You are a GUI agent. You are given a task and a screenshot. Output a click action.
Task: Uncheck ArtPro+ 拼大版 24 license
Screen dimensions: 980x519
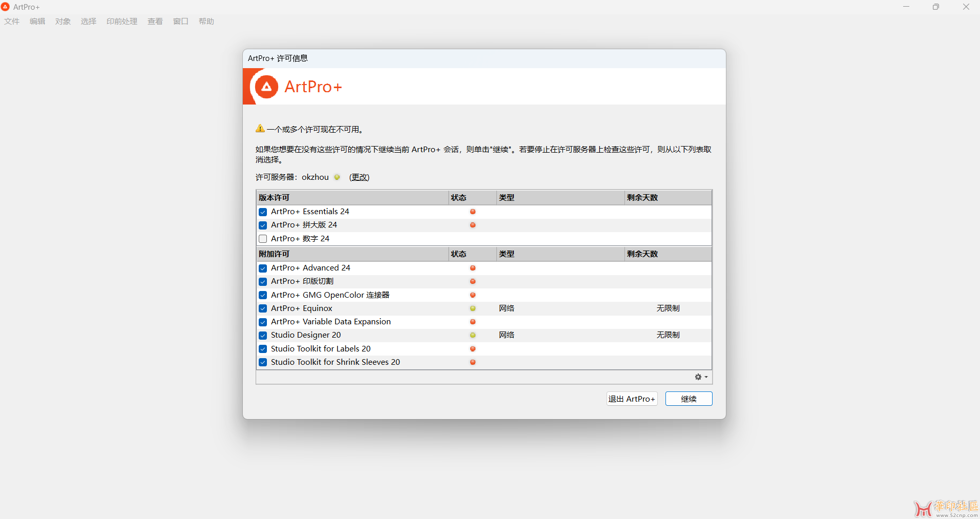263,225
